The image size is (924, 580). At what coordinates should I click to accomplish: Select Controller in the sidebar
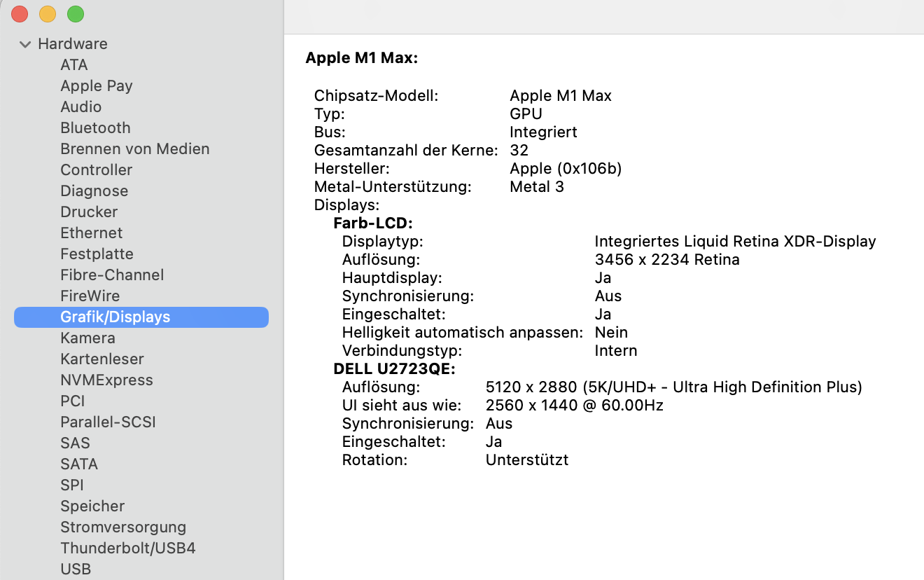(x=97, y=170)
